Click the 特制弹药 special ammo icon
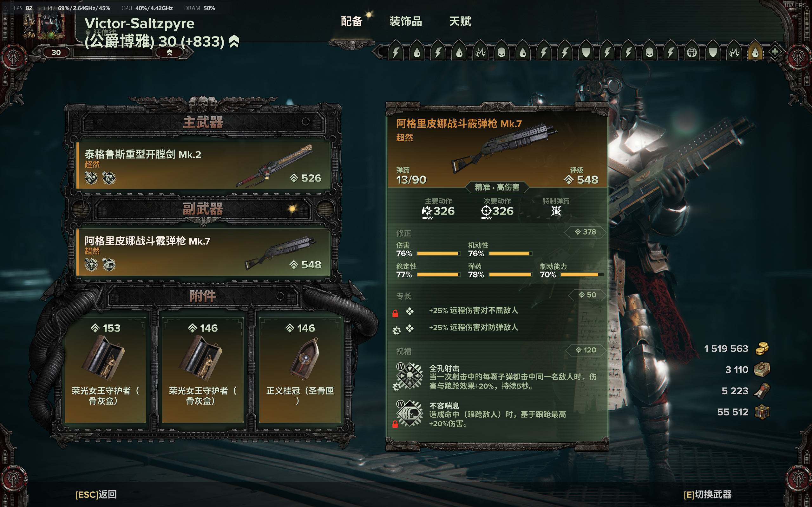This screenshot has height=507, width=812. 556,211
